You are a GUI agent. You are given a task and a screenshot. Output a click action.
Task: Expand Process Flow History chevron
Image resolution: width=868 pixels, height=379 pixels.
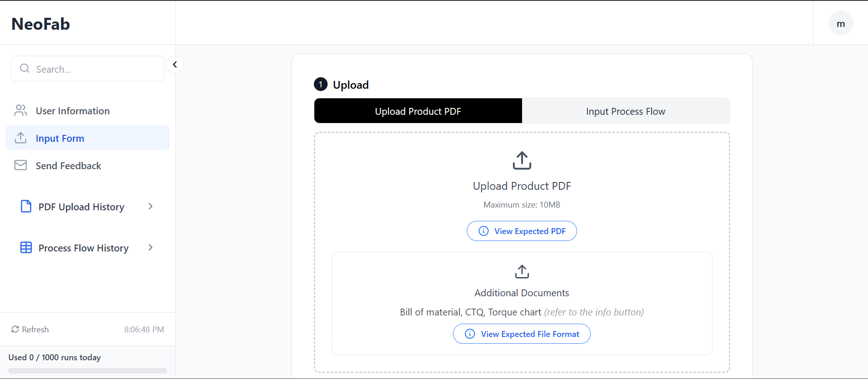point(151,248)
